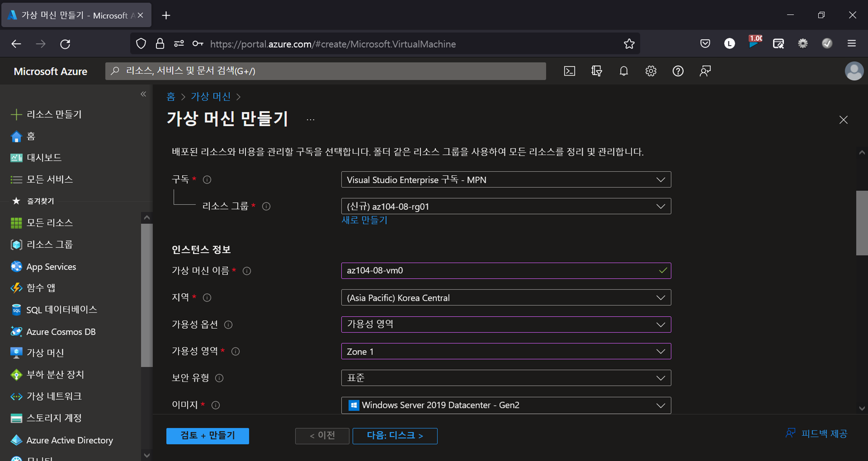Close the 가상 머신 만들기 blade

pyautogui.click(x=843, y=120)
